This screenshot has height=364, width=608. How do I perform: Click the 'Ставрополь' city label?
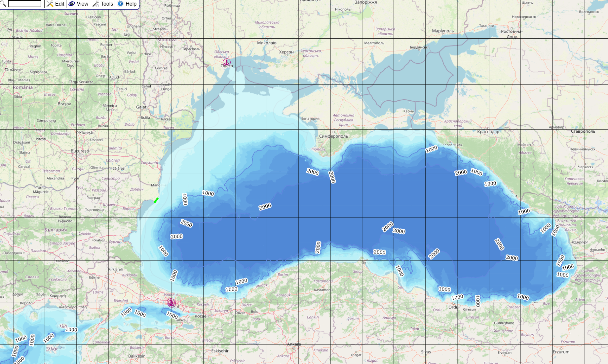point(583,131)
